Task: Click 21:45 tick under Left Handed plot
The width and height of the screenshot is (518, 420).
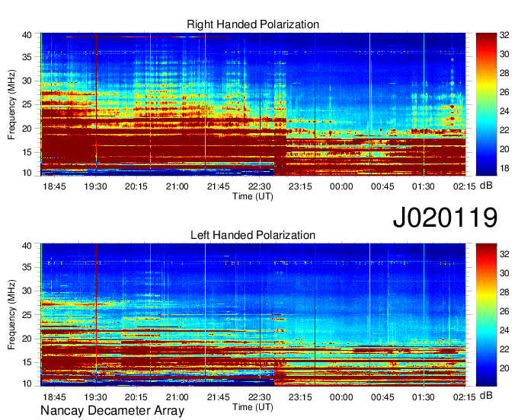Action: (x=218, y=397)
